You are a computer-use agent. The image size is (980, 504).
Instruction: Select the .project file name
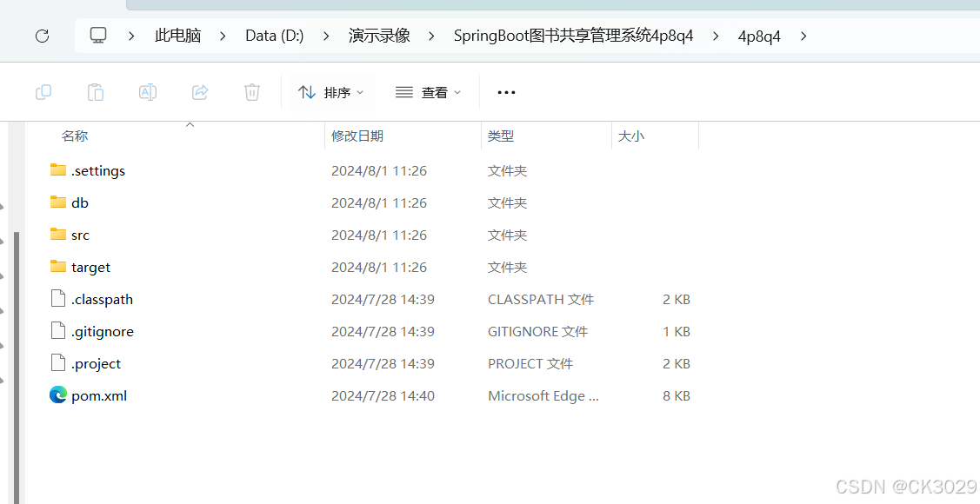(97, 363)
